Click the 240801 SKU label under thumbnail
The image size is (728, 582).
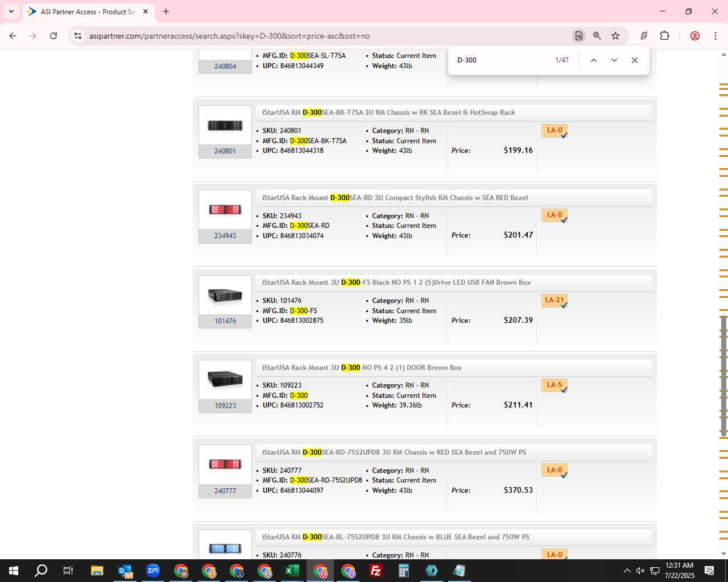coord(225,151)
